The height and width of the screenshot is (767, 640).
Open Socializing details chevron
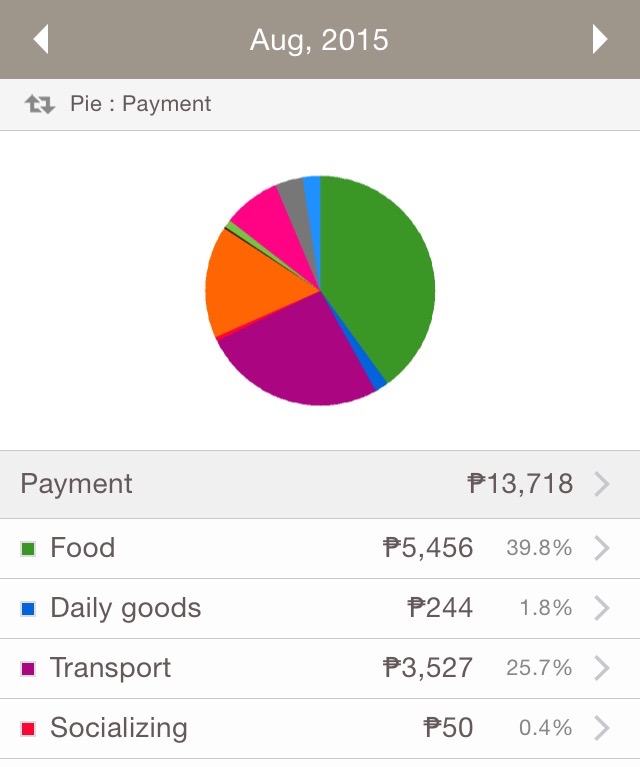point(602,728)
